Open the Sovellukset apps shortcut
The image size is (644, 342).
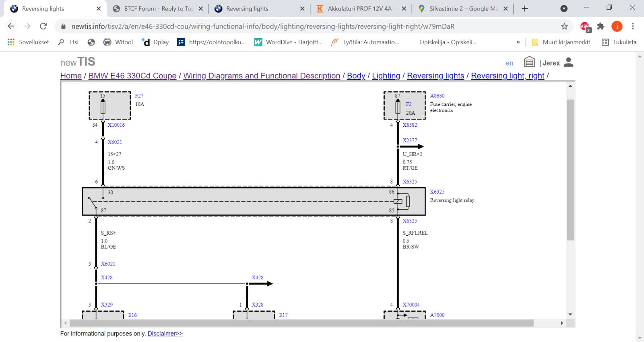tap(28, 42)
